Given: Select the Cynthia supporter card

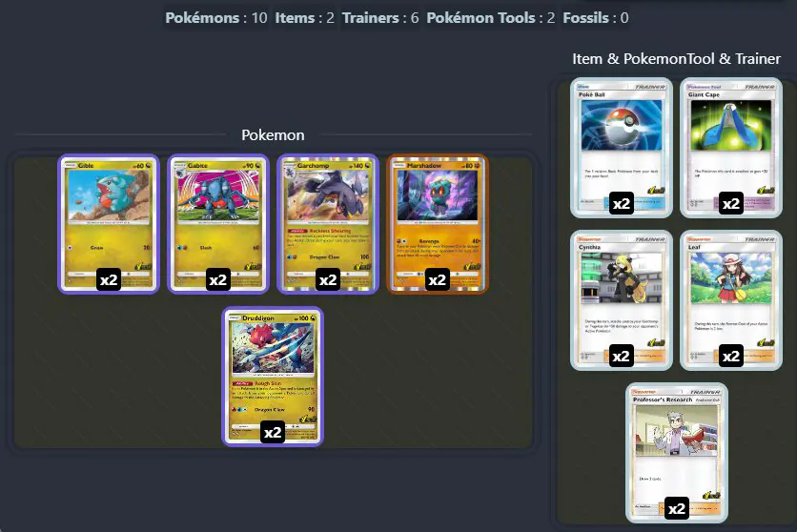Looking at the screenshot, I should pos(622,299).
